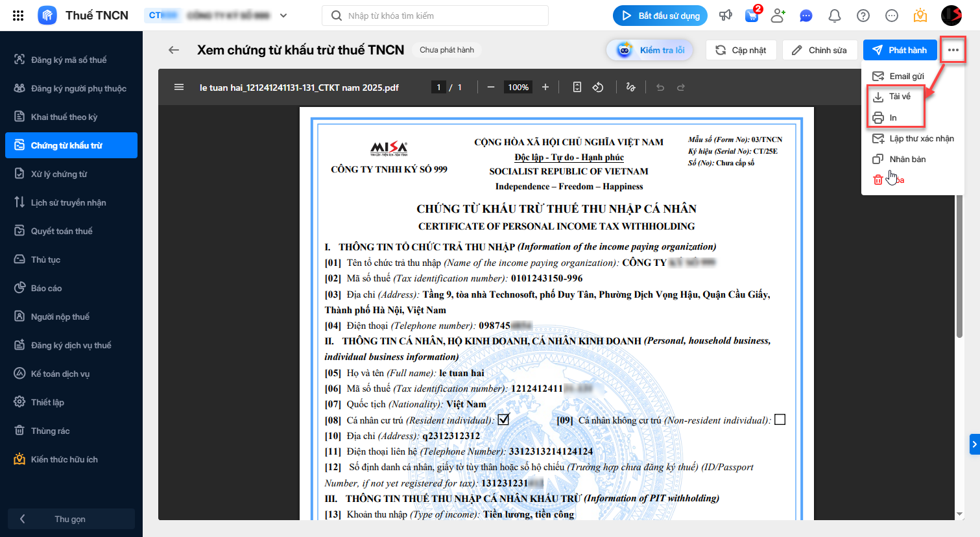Open Thùng rác trash

71,431
